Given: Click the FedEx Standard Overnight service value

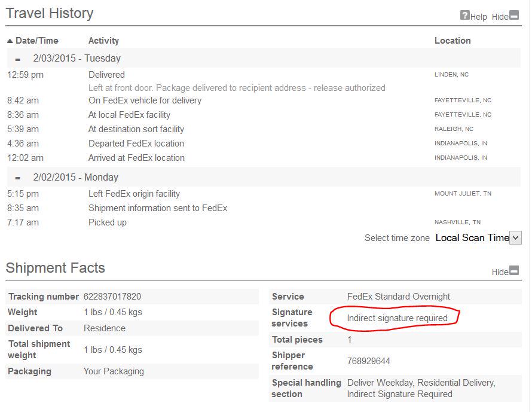Looking at the screenshot, I should [x=399, y=297].
